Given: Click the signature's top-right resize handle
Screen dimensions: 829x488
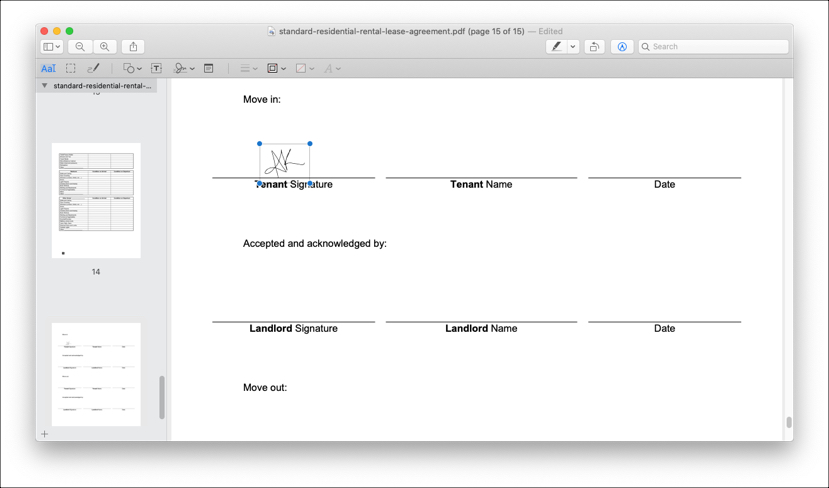Looking at the screenshot, I should (310, 143).
